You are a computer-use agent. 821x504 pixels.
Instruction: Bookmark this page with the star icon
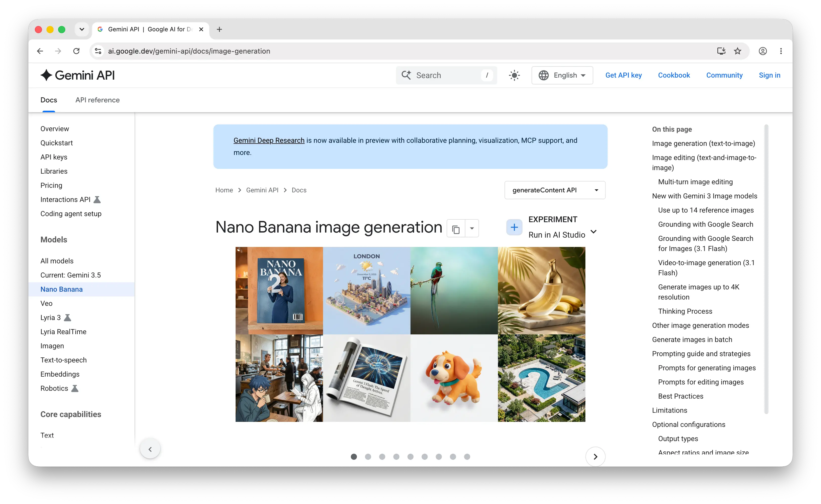[737, 51]
